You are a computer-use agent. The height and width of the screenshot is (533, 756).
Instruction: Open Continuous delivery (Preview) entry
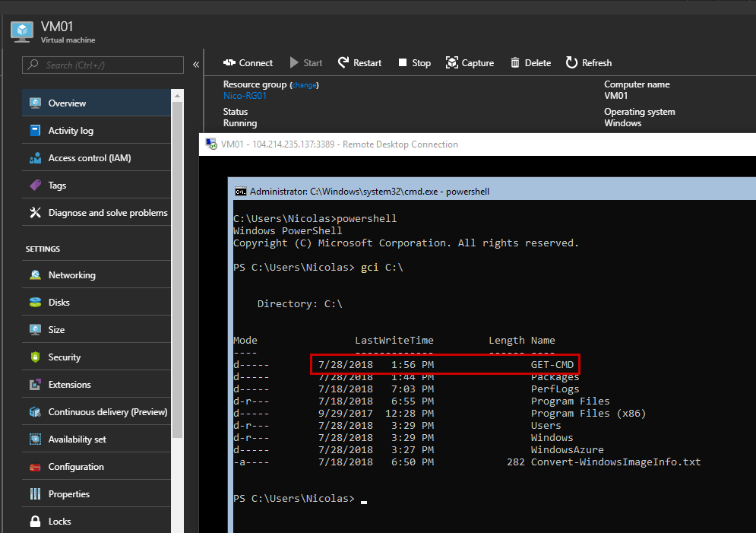click(96, 412)
